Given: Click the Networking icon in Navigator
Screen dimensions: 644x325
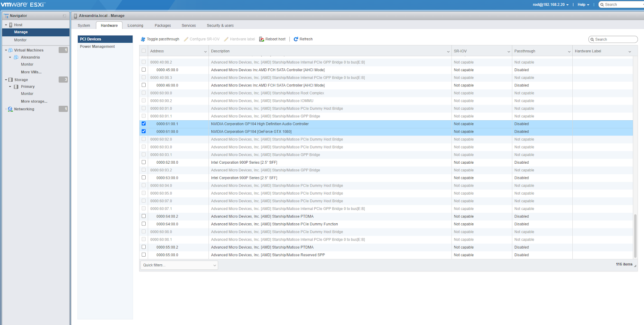Looking at the screenshot, I should click(10, 109).
